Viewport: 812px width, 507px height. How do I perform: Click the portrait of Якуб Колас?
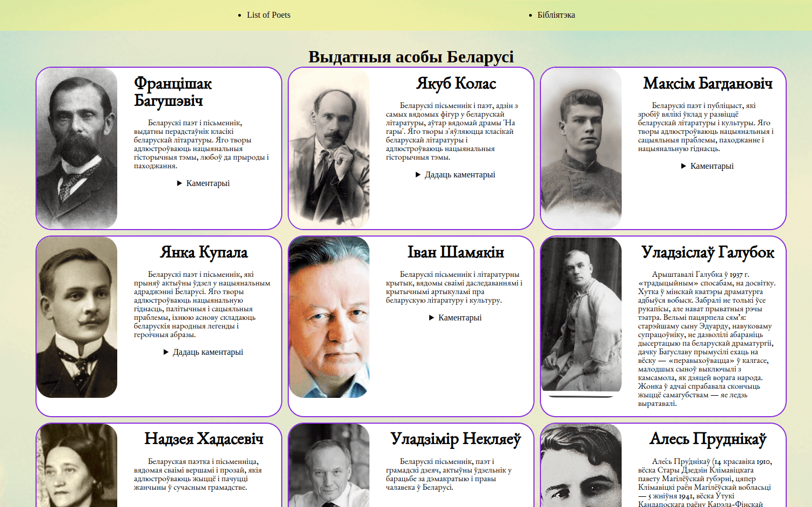pyautogui.click(x=329, y=148)
